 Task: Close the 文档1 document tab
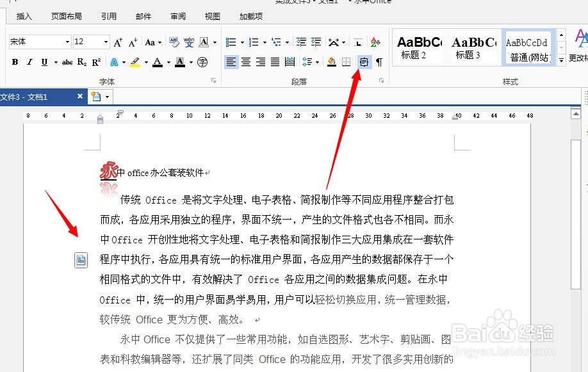(x=80, y=97)
